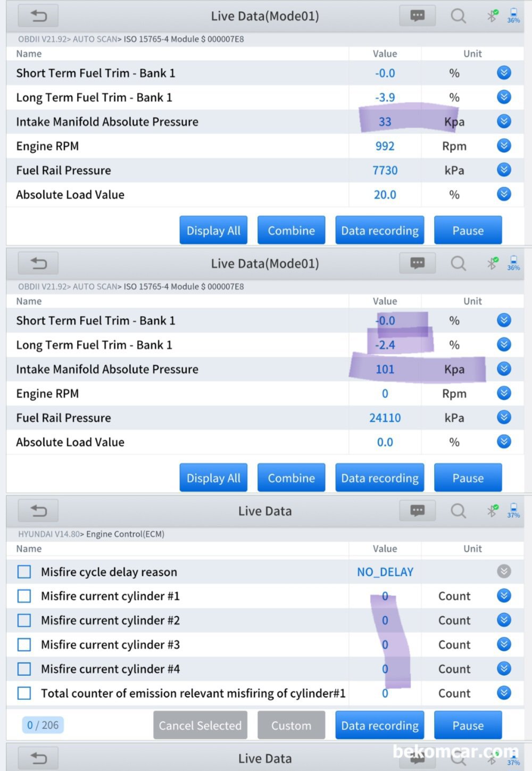This screenshot has width=532, height=771.
Task: Click AUTO SCAN breadcrumb in topmost panel
Action: tap(95, 39)
